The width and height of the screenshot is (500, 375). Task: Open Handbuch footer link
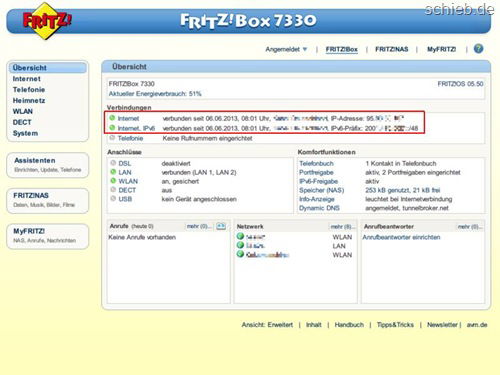349,325
